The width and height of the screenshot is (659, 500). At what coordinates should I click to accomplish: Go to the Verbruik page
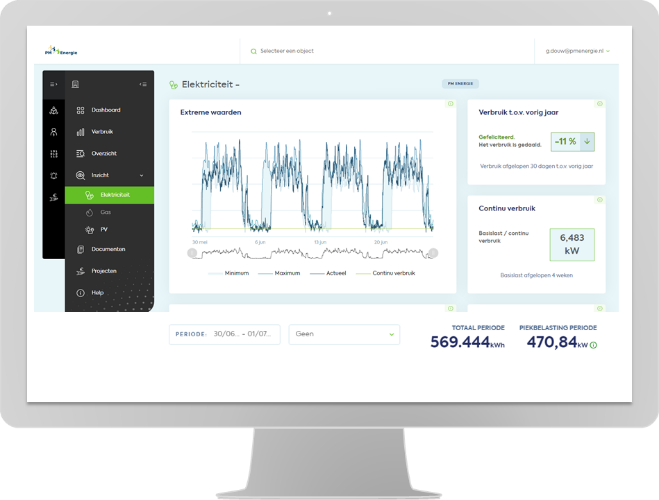point(102,132)
